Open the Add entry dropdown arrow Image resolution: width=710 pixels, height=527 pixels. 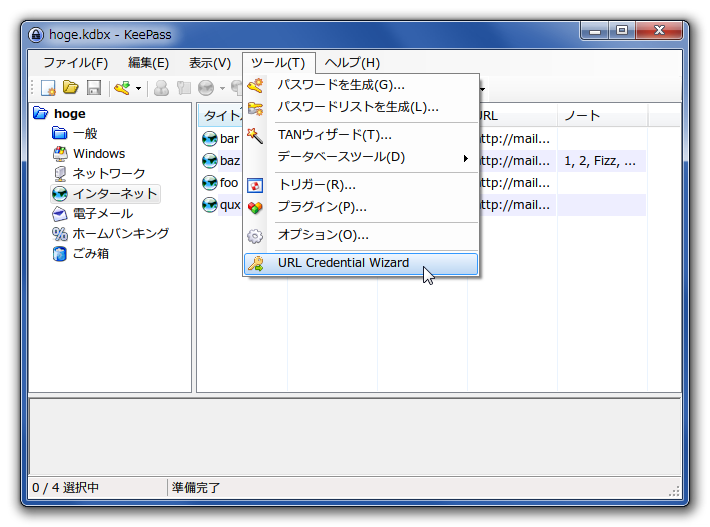pos(139,88)
